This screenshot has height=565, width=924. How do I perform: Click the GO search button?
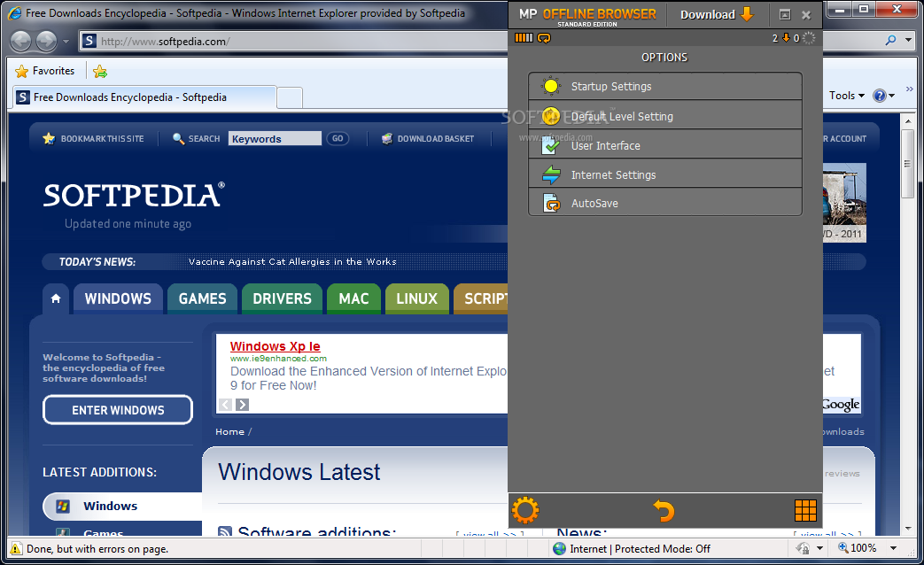[x=338, y=138]
